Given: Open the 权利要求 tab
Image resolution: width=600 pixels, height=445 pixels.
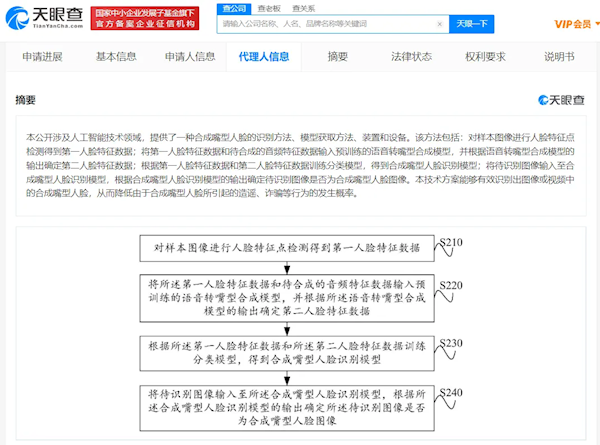Looking at the screenshot, I should point(485,57).
